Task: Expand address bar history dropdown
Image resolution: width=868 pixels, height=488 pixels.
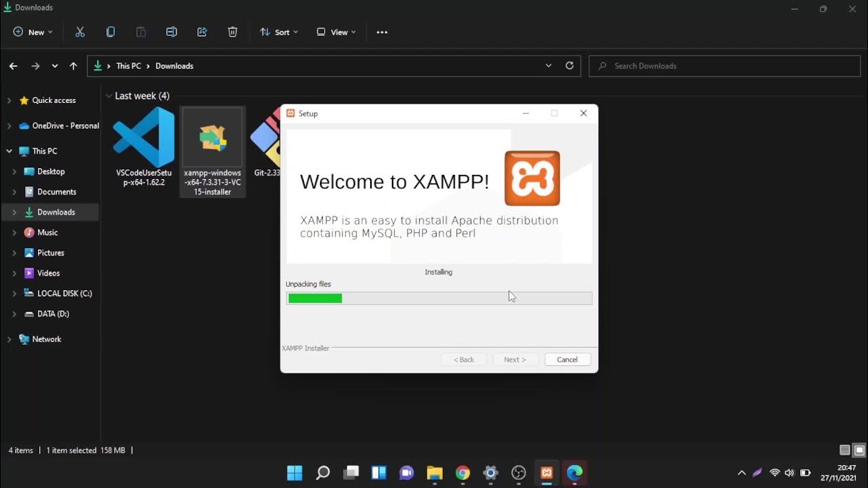Action: [x=549, y=66]
